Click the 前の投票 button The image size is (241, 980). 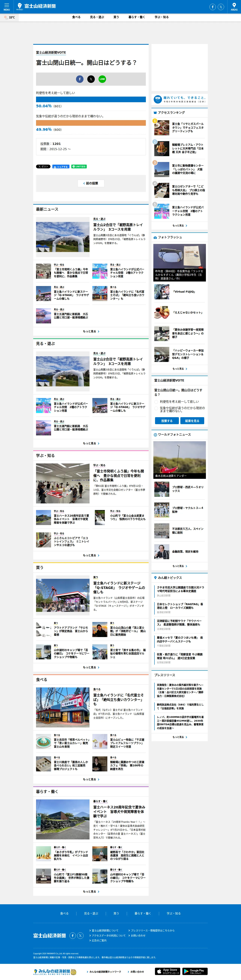pos(91,183)
